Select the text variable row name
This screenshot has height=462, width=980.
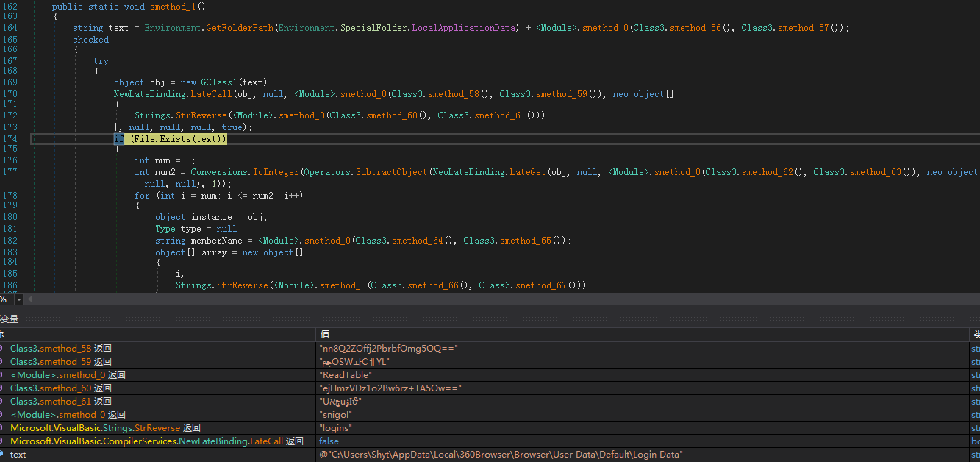(18, 454)
